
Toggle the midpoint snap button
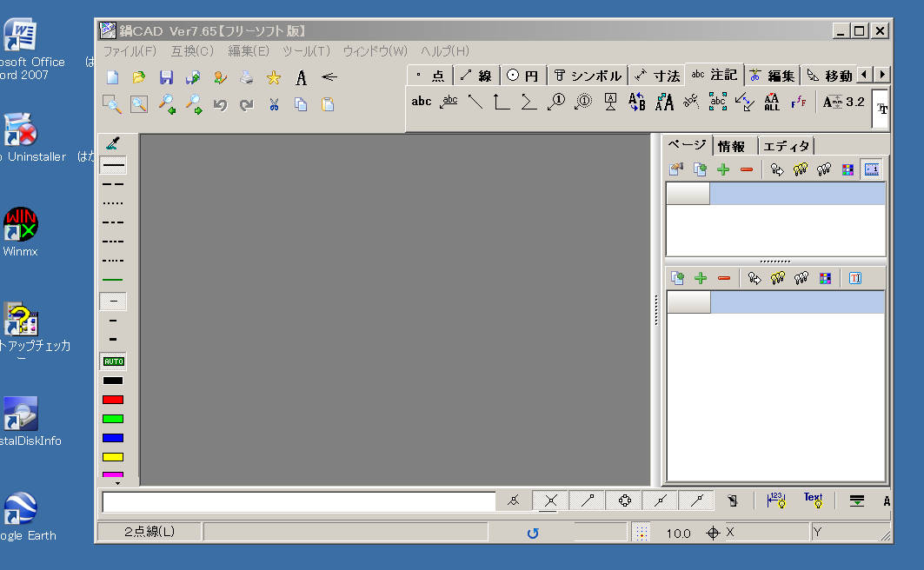coord(661,500)
